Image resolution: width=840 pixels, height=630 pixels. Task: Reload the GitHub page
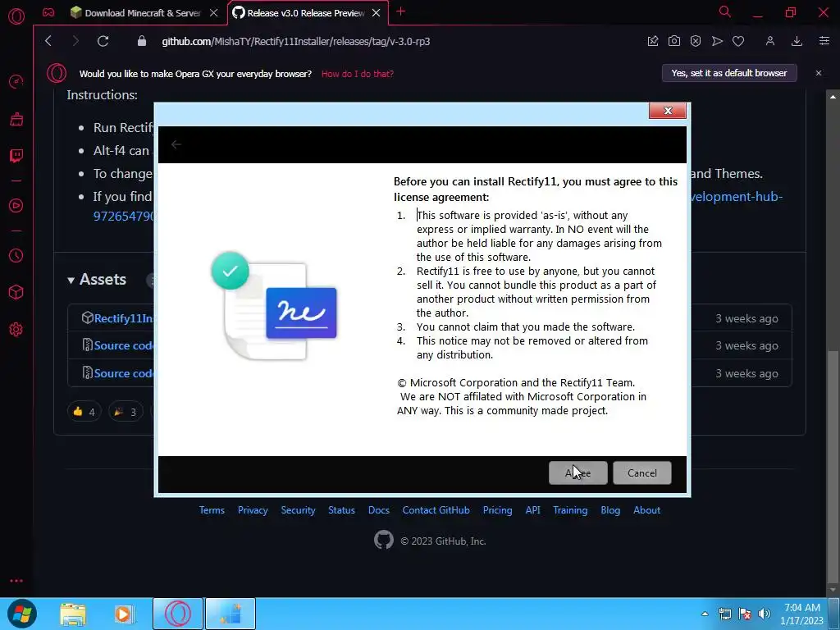coord(103,41)
